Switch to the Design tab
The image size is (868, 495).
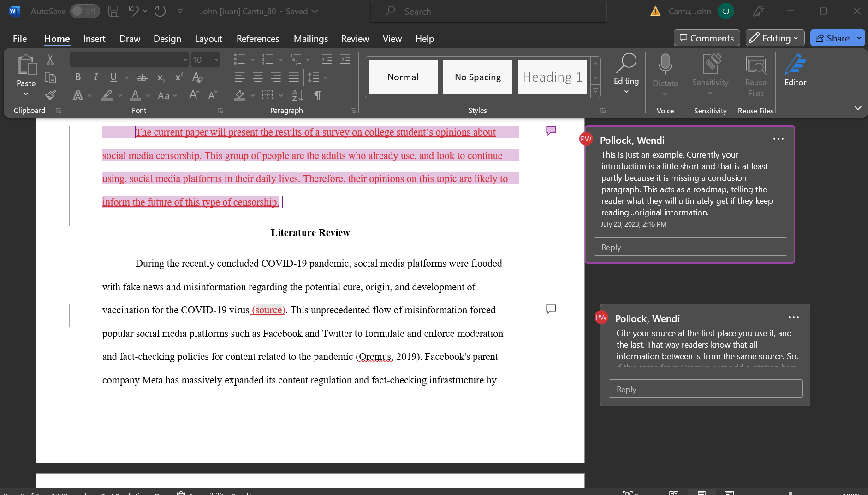167,39
